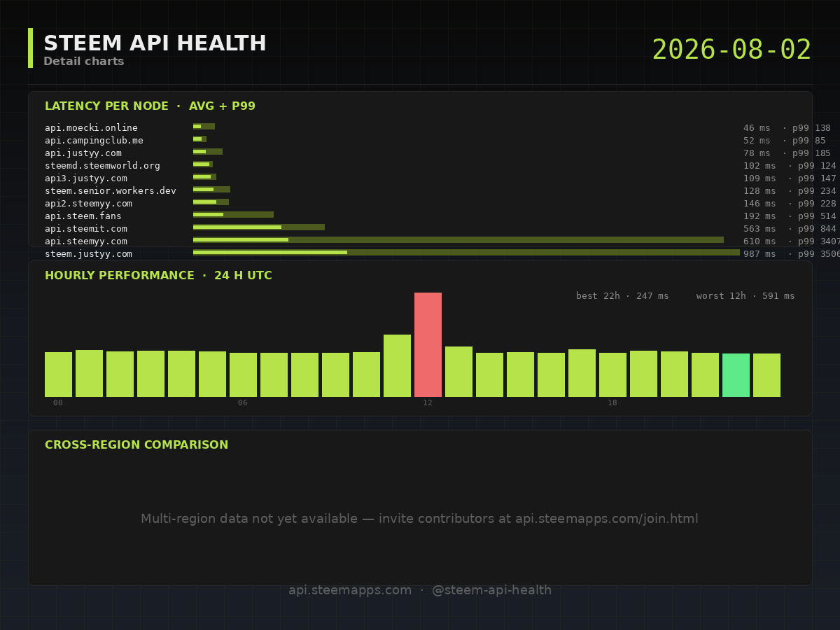Click the CROSS-REGION COMPARISON heading
The width and height of the screenshot is (840, 630).
tap(136, 445)
